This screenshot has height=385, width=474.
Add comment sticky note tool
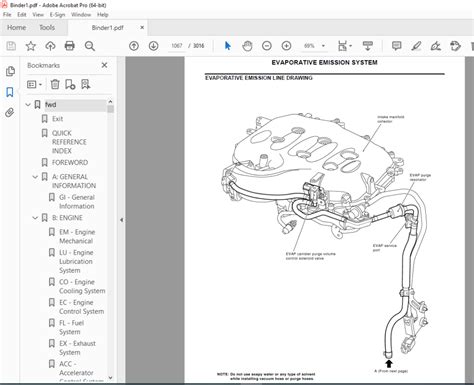(396, 46)
